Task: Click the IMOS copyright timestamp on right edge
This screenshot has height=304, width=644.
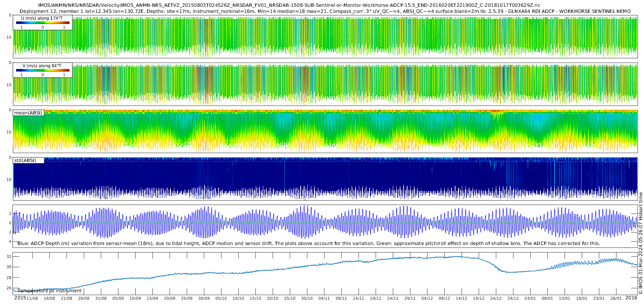Action: coord(640,243)
